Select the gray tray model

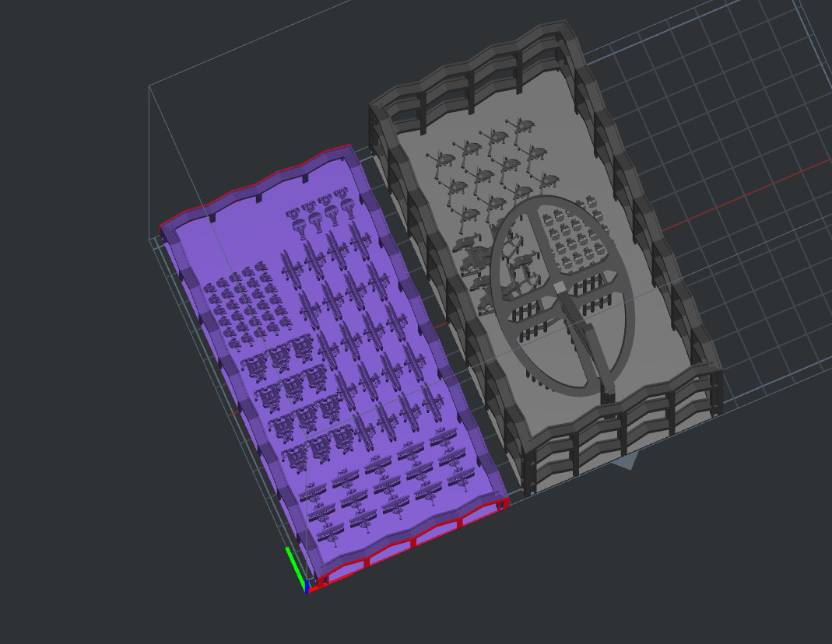(x=546, y=258)
